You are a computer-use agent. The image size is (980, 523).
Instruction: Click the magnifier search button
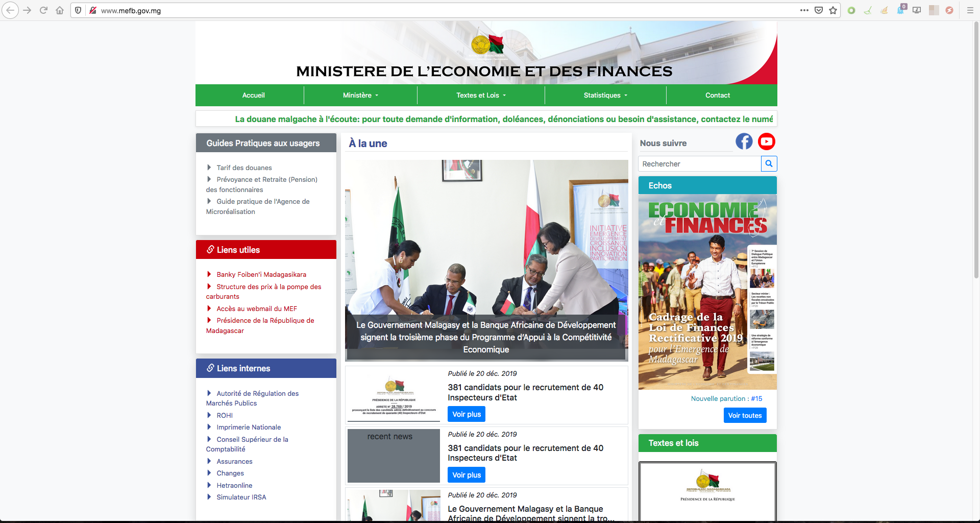[x=769, y=164]
